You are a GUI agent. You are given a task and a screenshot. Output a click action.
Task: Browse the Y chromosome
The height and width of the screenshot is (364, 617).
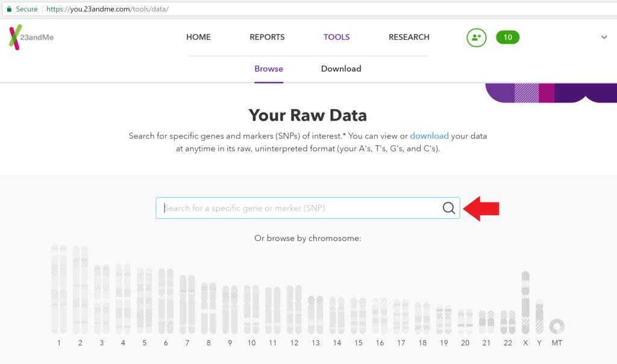pos(539,317)
